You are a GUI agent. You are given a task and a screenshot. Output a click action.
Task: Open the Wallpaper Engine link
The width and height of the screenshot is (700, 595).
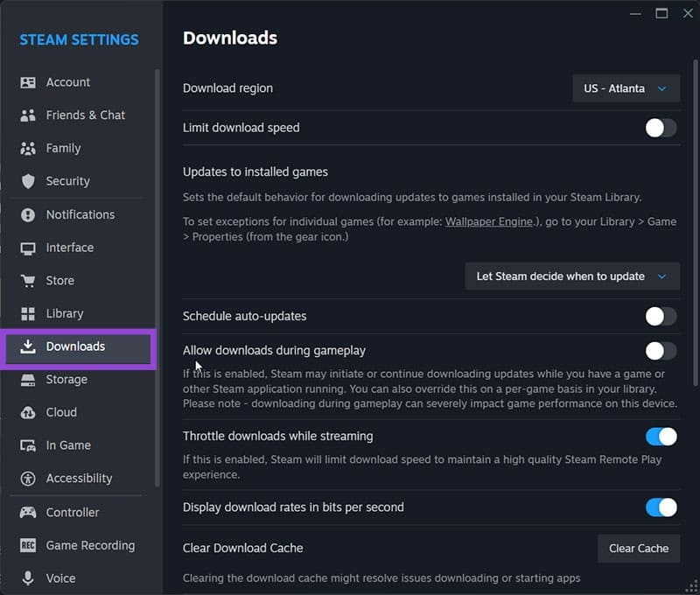(489, 221)
